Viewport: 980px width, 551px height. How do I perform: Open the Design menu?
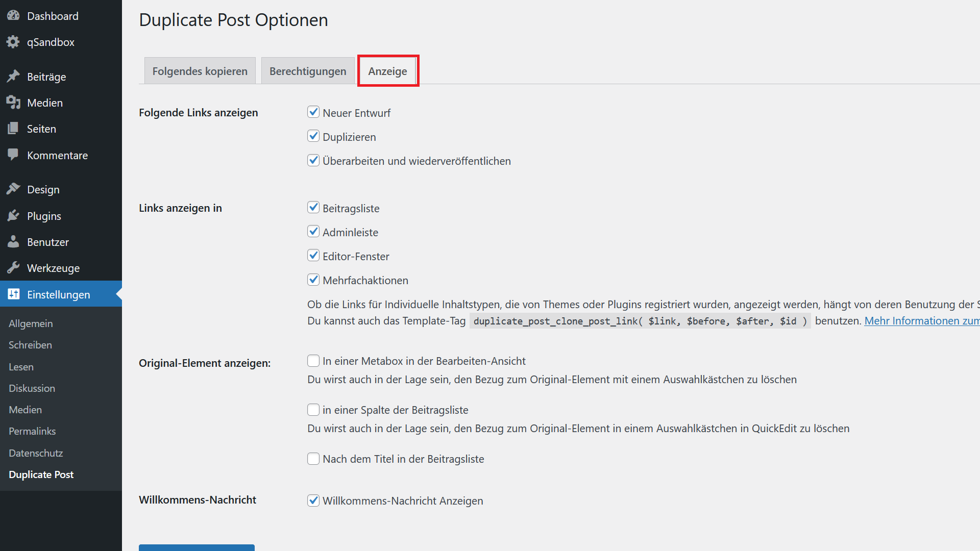pos(61,189)
